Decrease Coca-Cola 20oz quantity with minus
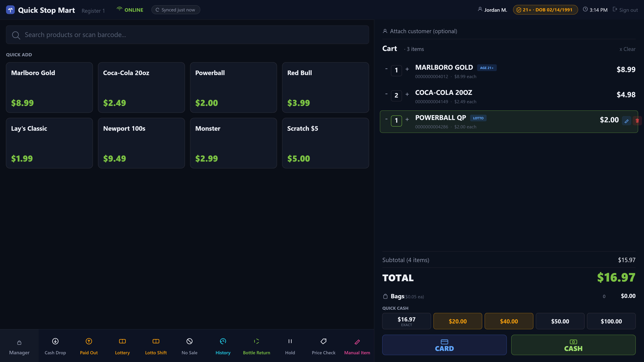This screenshot has width=644, height=362. (386, 94)
